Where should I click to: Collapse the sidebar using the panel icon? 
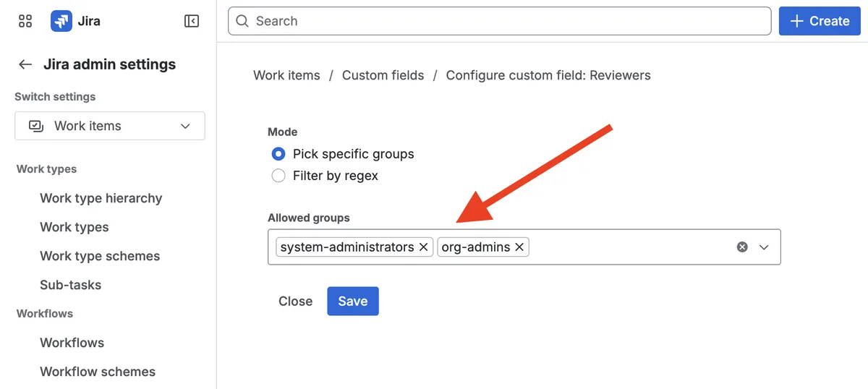coord(192,21)
